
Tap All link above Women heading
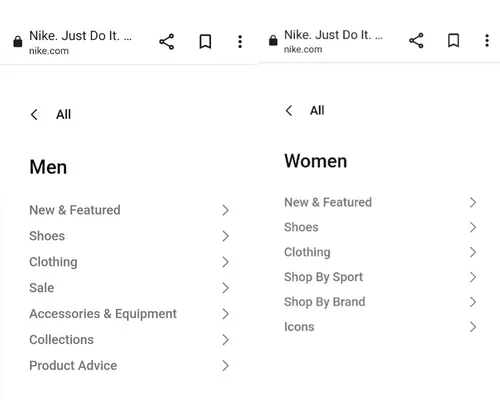[x=317, y=110]
